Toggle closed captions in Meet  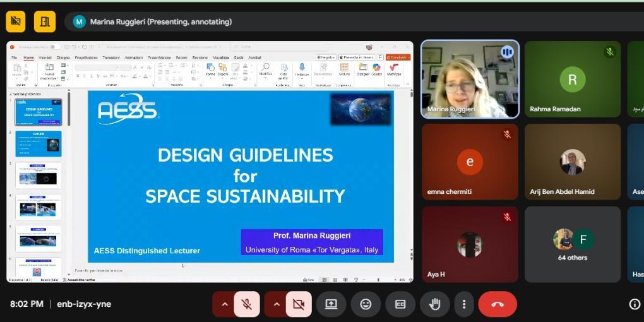pyautogui.click(x=400, y=304)
